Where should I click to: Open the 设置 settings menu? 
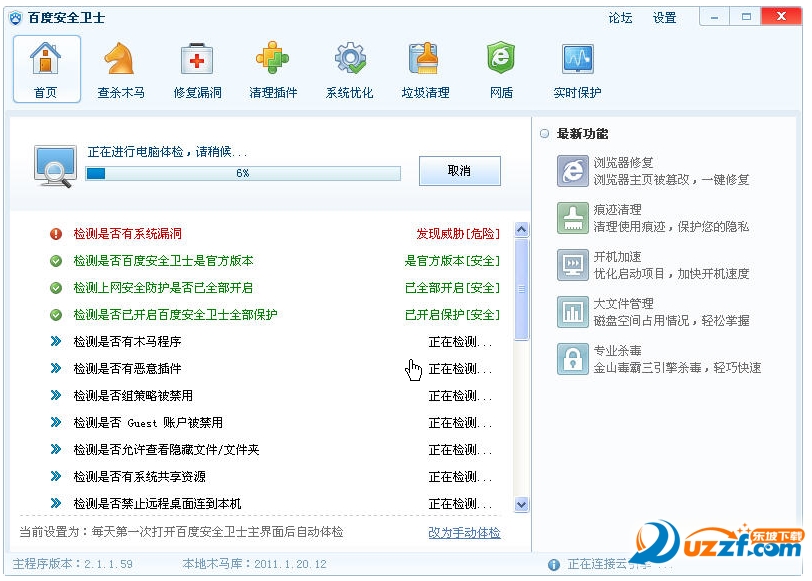(x=664, y=18)
